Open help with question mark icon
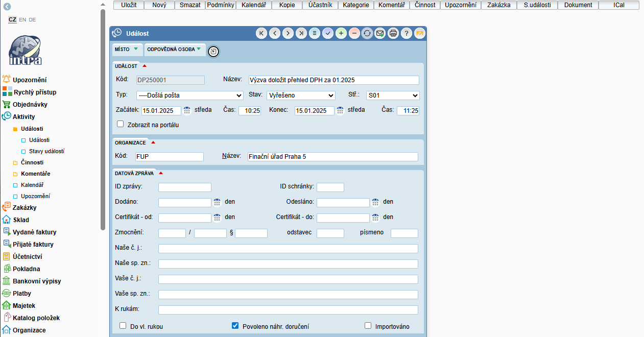 407,34
